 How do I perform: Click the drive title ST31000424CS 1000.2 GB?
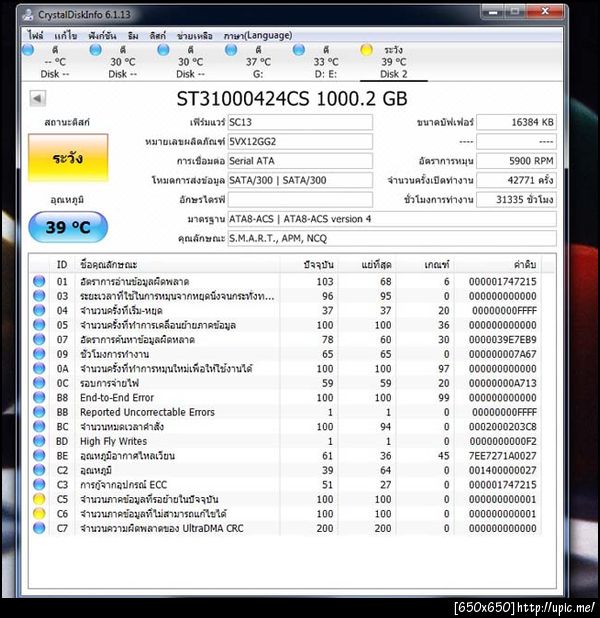(x=292, y=99)
